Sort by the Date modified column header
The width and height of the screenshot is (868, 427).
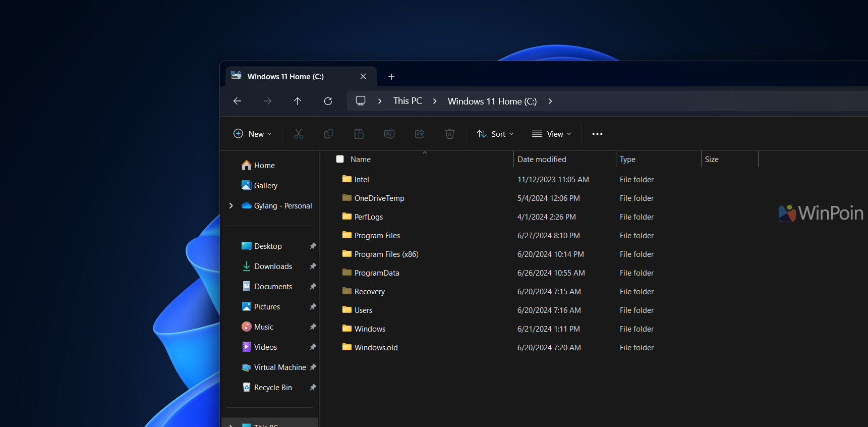tap(542, 159)
